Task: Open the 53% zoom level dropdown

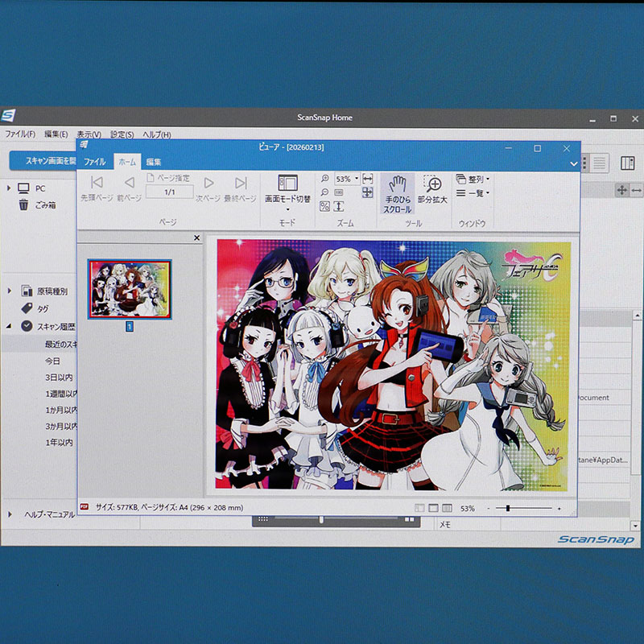Action: click(357, 179)
